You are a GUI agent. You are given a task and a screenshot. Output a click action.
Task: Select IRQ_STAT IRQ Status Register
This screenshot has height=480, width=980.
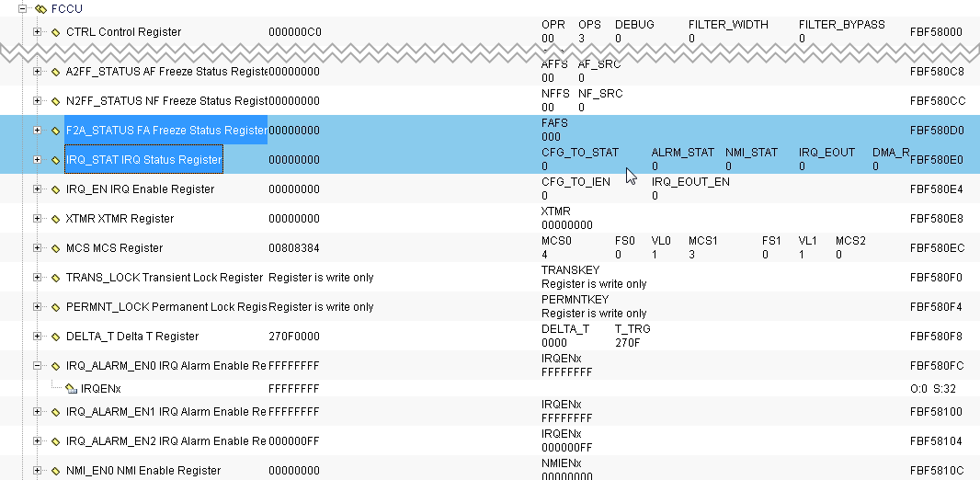tap(143, 159)
